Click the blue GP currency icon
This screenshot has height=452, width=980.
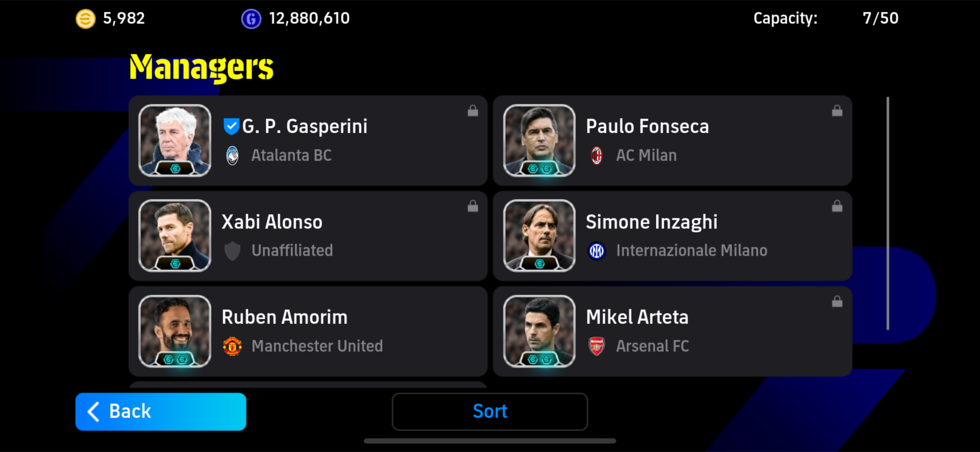[251, 19]
